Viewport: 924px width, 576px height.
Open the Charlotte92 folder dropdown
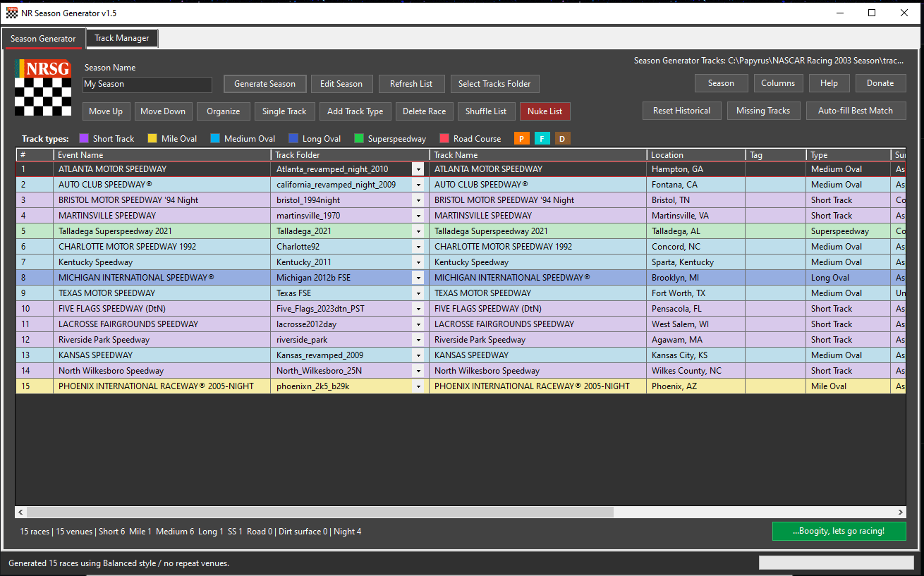418,247
